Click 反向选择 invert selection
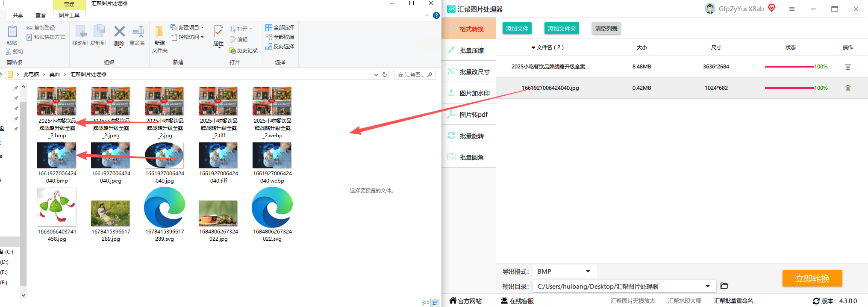This screenshot has height=307, width=868. (x=280, y=47)
